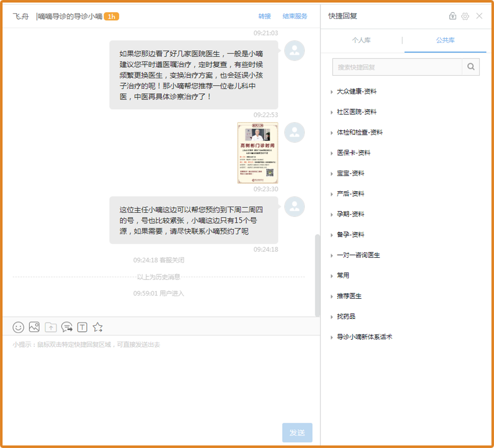Select the 公共库 tab
This screenshot has width=494, height=448.
click(445, 40)
